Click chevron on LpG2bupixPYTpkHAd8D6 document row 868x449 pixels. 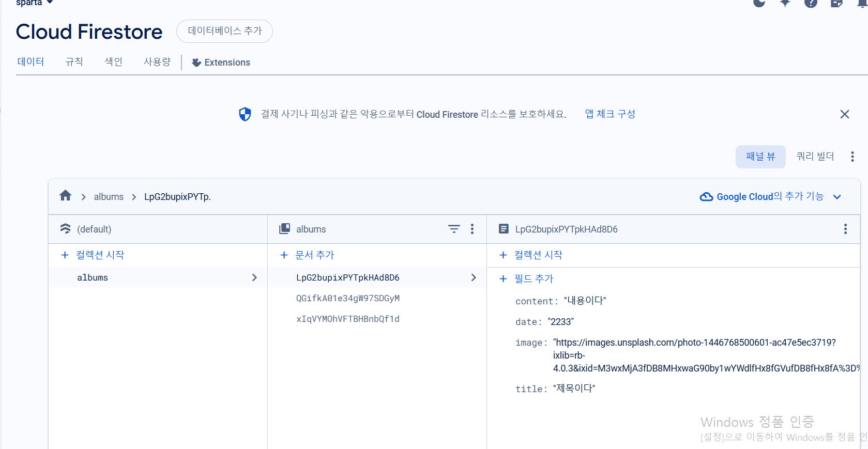click(474, 277)
